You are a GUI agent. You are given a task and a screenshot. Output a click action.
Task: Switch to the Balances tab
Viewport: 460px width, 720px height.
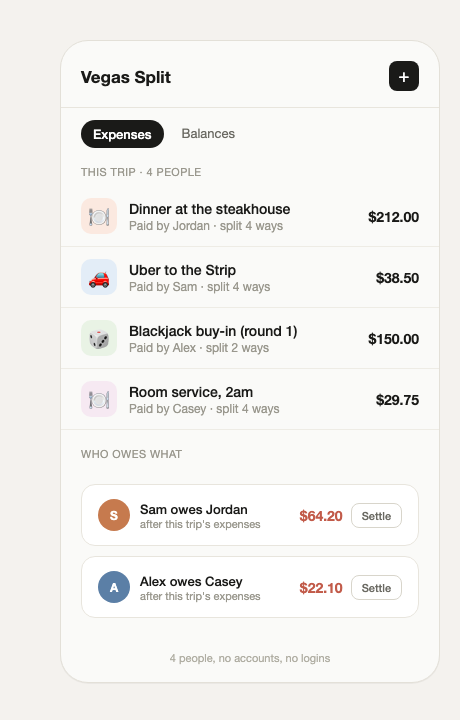pos(208,134)
